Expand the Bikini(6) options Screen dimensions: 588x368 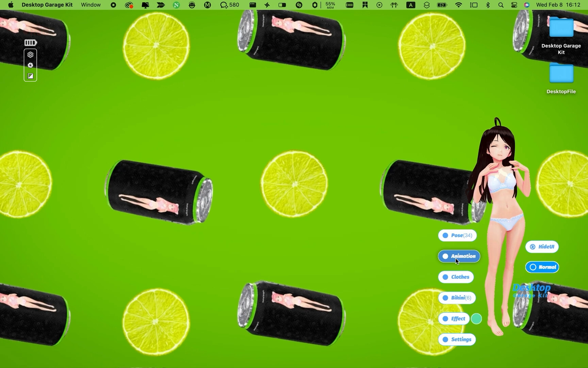(x=457, y=297)
